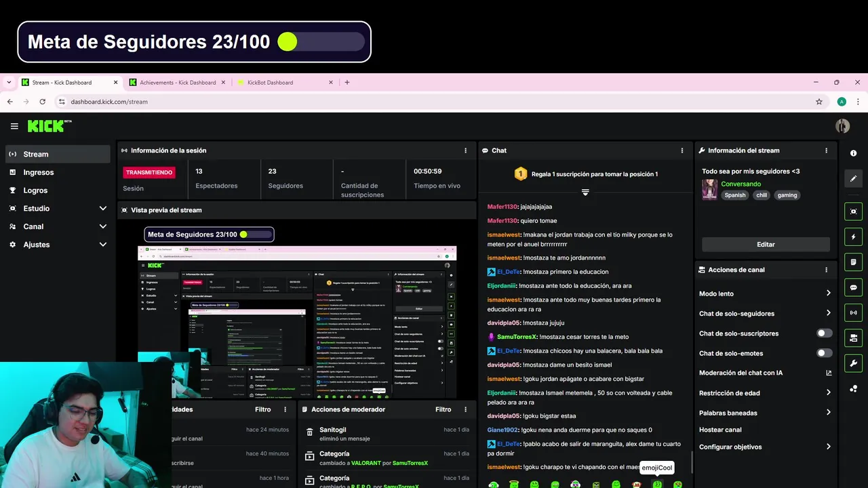Click the chat scrollbar thumb
The height and width of the screenshot is (488, 868).
[692, 463]
